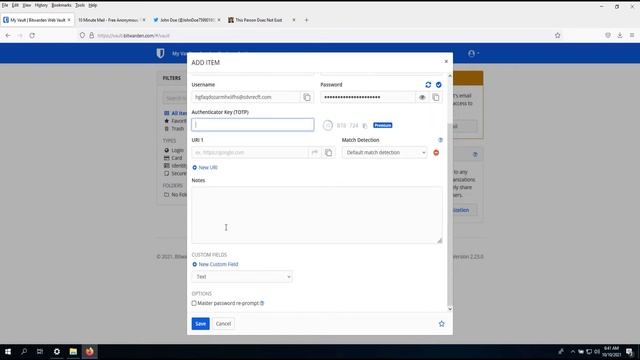Click the Premium badge

coord(382,125)
